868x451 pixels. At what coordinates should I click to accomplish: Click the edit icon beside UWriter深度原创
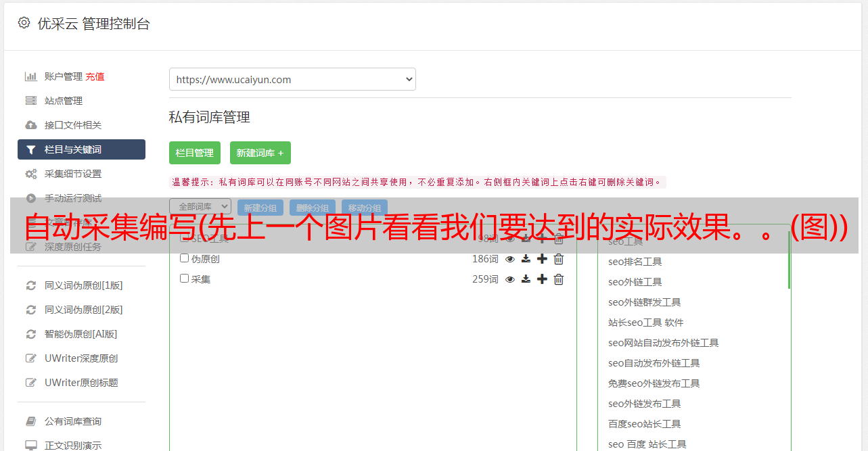point(31,358)
